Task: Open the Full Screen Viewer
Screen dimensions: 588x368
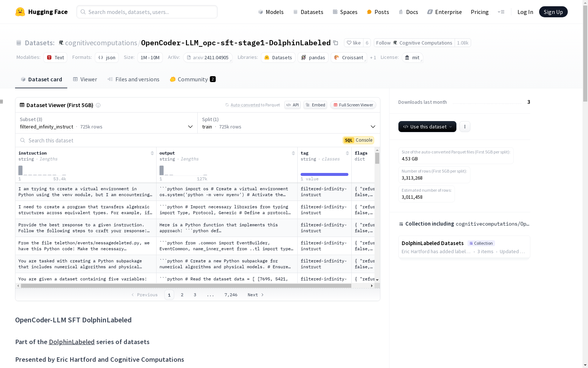Action: pos(353,105)
